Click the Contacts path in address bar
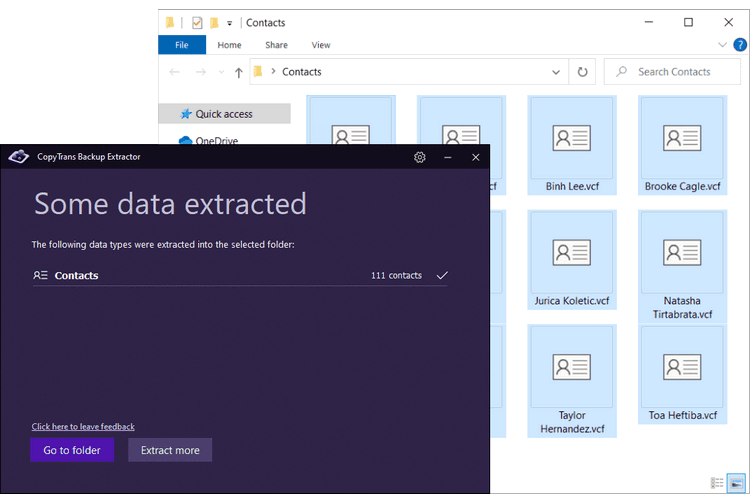Image resolution: width=750 pixels, height=494 pixels. 301,72
